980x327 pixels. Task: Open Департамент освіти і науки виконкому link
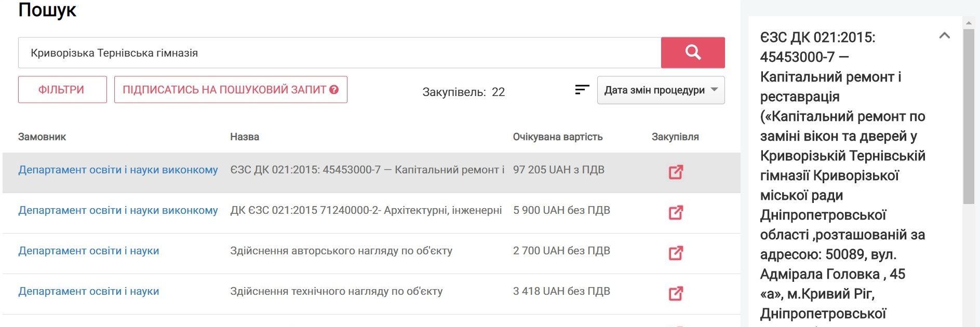[x=118, y=169]
